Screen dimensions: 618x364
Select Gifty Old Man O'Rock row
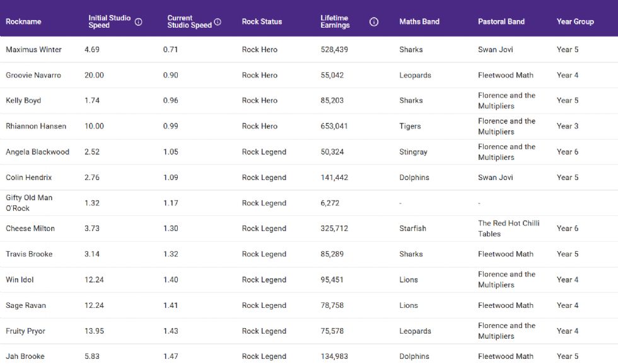(29, 203)
